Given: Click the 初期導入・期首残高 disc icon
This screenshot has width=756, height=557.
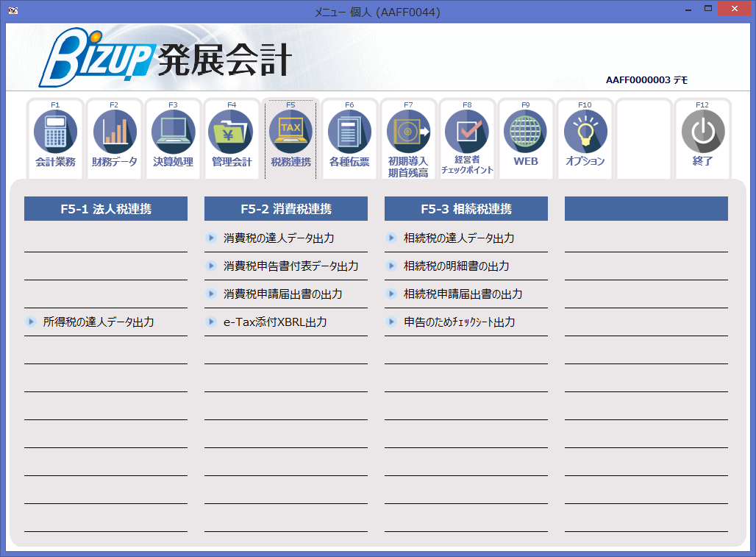Looking at the screenshot, I should [x=408, y=131].
